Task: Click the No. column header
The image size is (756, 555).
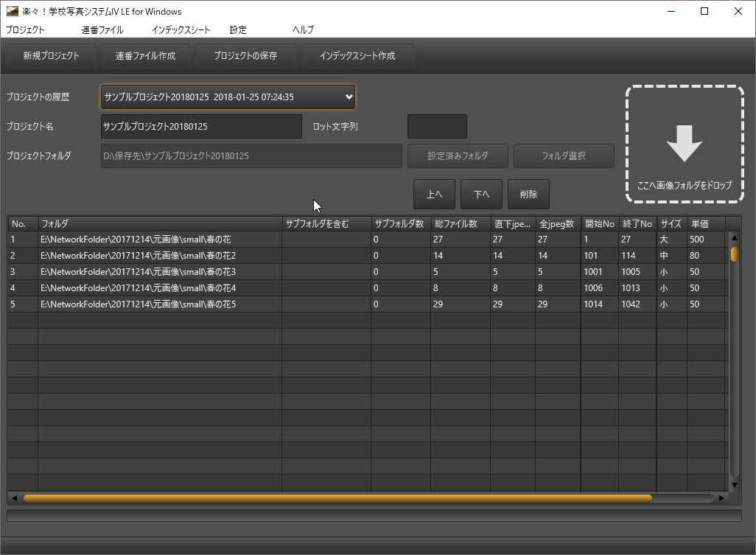Action: coord(23,224)
